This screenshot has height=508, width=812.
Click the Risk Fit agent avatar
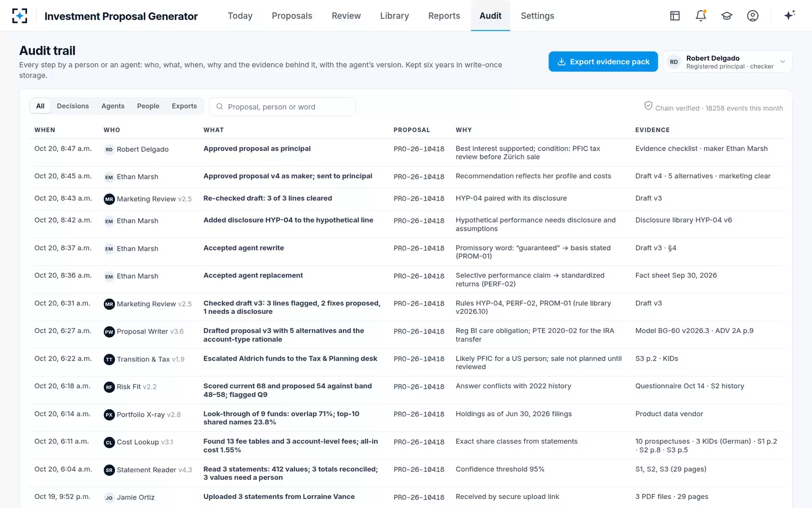click(109, 387)
